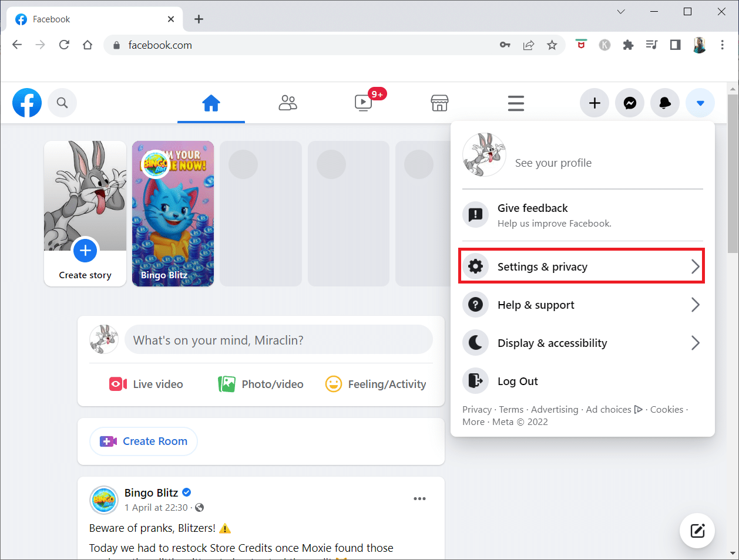Screen dimensions: 739x560
Task: Click the plus Create button
Action: pos(594,103)
